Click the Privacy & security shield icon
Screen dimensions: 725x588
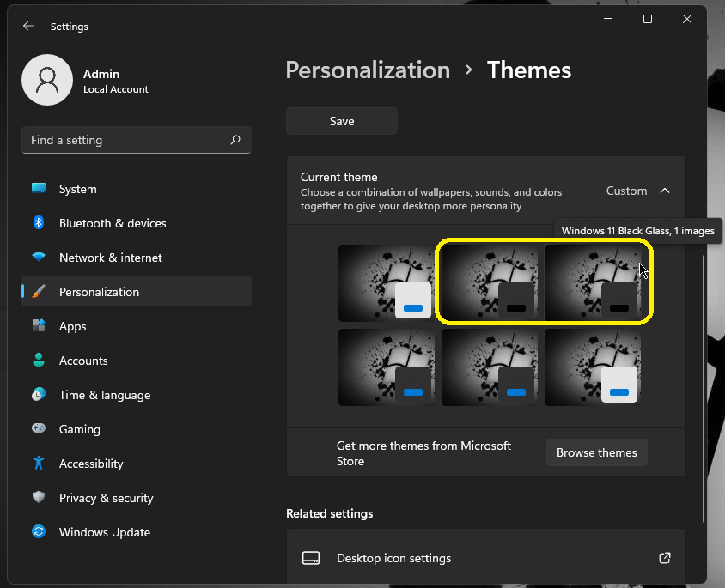tap(39, 497)
